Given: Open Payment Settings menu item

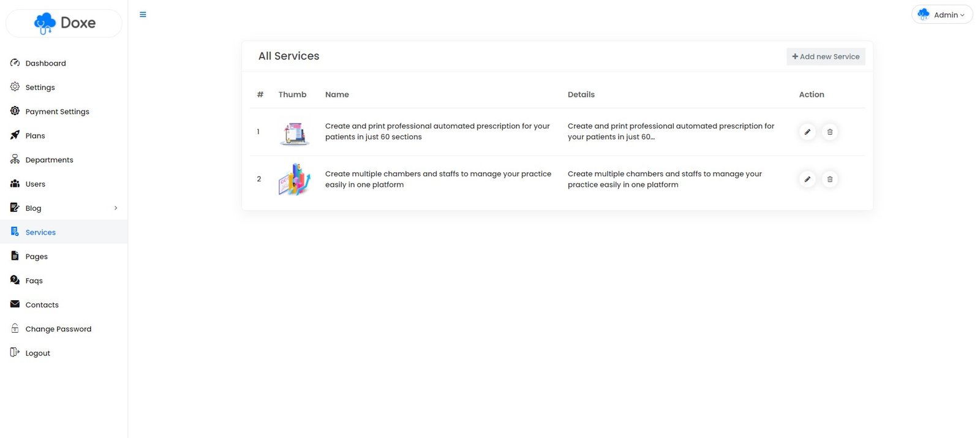Looking at the screenshot, I should pyautogui.click(x=57, y=111).
